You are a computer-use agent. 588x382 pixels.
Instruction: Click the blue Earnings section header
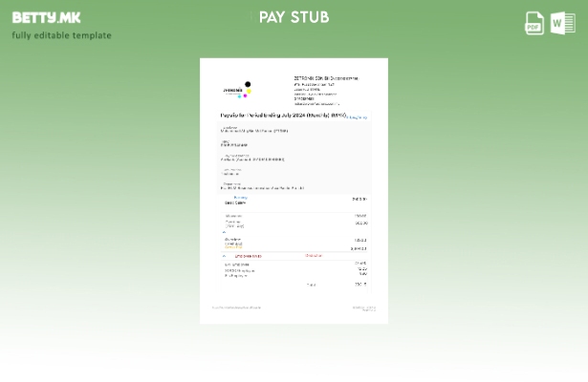240,198
